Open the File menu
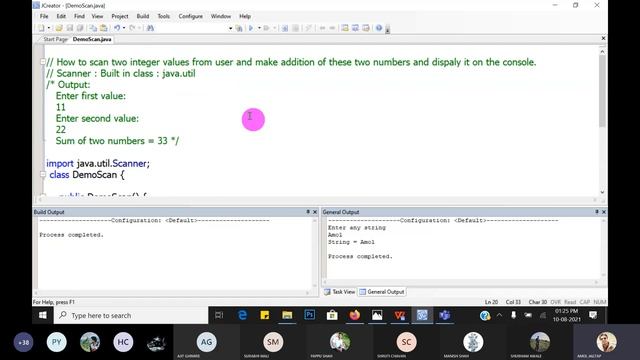The height and width of the screenshot is (360, 640). click(44, 16)
